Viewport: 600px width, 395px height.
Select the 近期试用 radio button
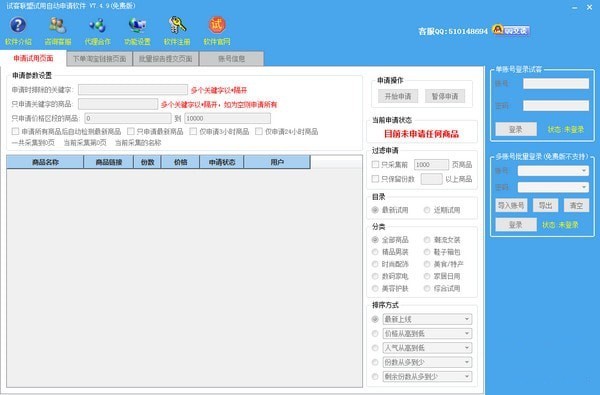427,210
